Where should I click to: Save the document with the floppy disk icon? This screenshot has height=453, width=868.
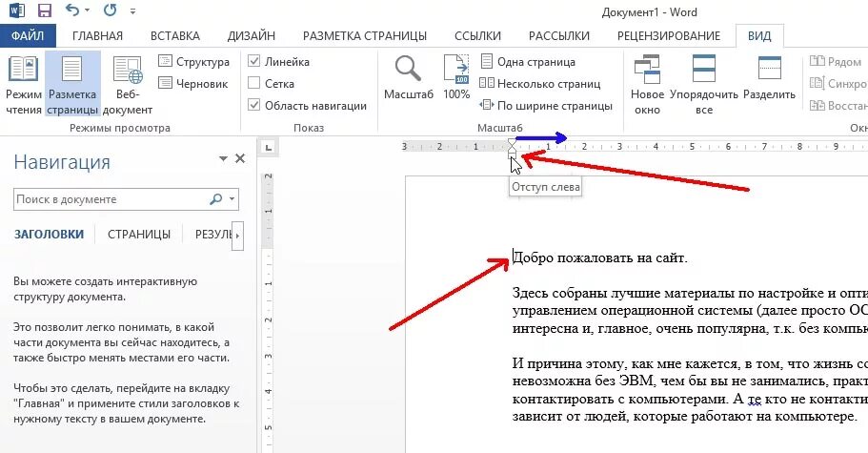coord(44,10)
